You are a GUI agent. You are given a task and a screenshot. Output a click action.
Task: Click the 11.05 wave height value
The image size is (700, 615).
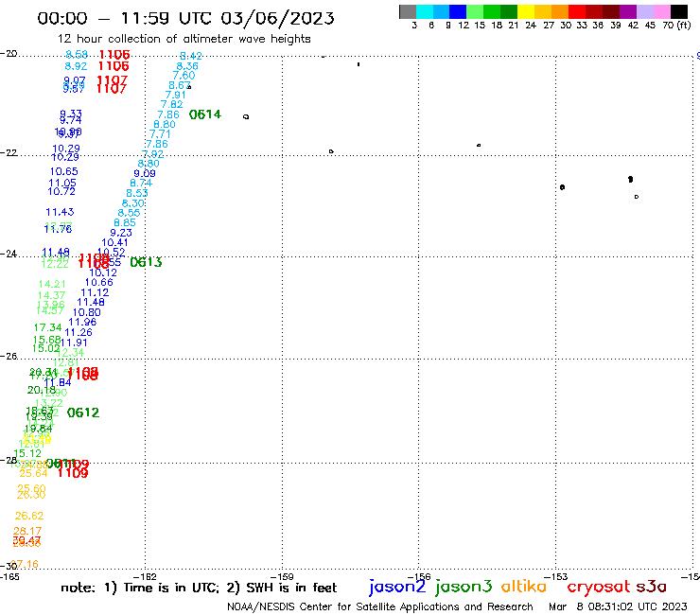62,184
